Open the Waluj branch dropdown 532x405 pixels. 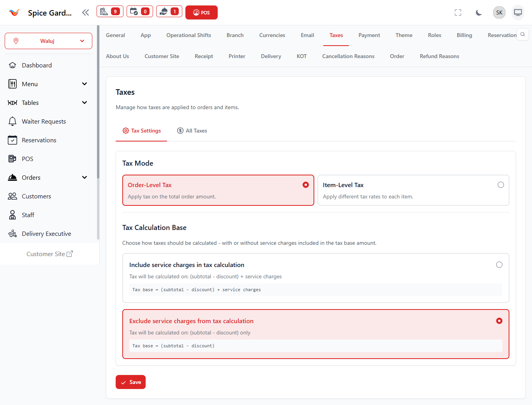tap(48, 41)
